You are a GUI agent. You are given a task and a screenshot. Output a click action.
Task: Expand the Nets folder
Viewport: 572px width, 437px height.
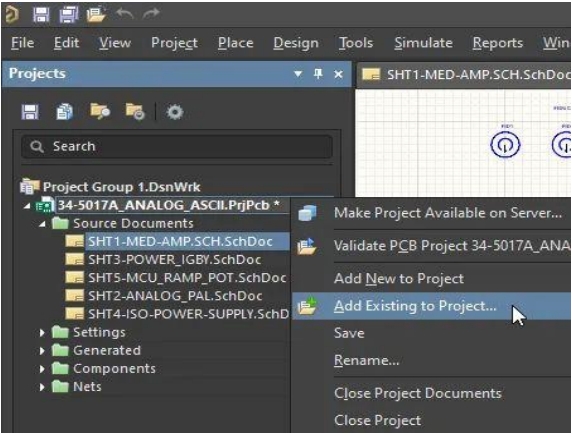tap(42, 387)
